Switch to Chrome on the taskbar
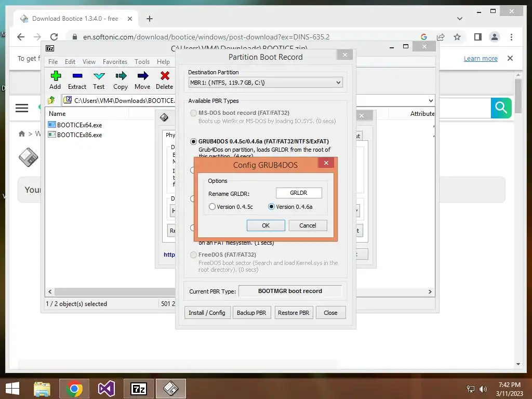532x399 pixels. click(x=74, y=389)
